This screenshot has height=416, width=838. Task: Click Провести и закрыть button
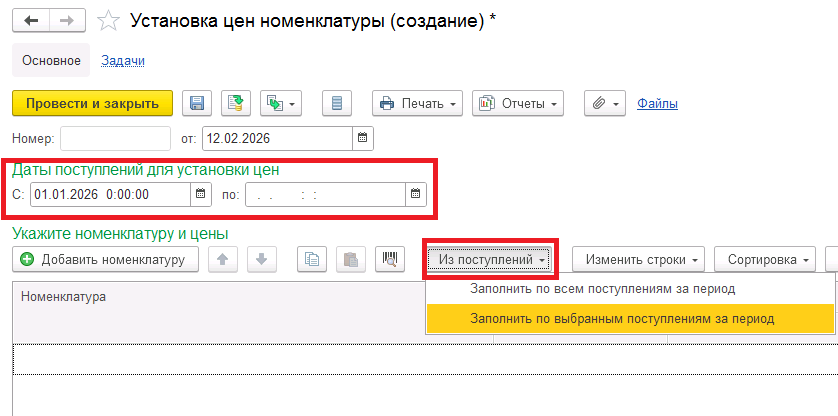tap(92, 103)
